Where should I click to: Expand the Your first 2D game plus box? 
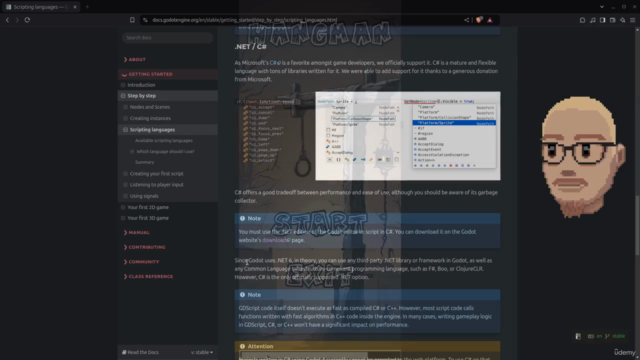[x=123, y=207]
